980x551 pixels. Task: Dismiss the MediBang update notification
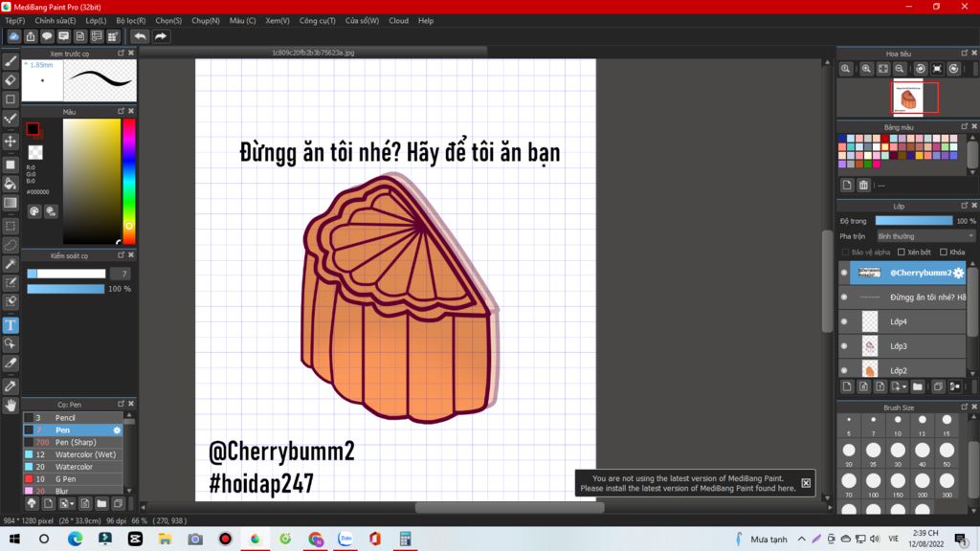(806, 483)
